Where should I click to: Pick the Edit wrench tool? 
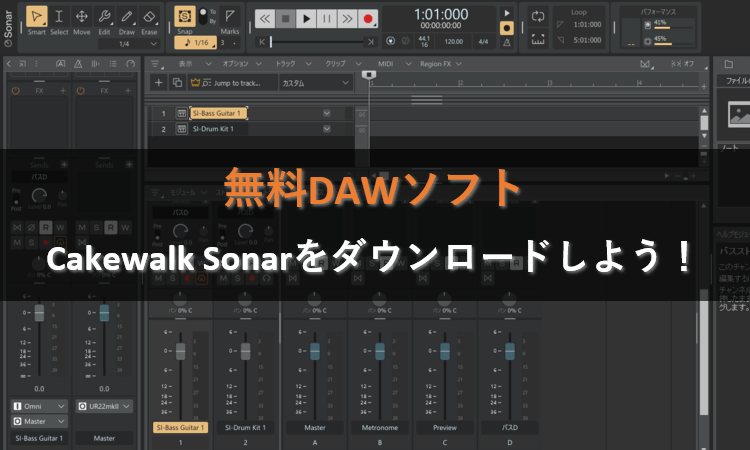point(104,17)
